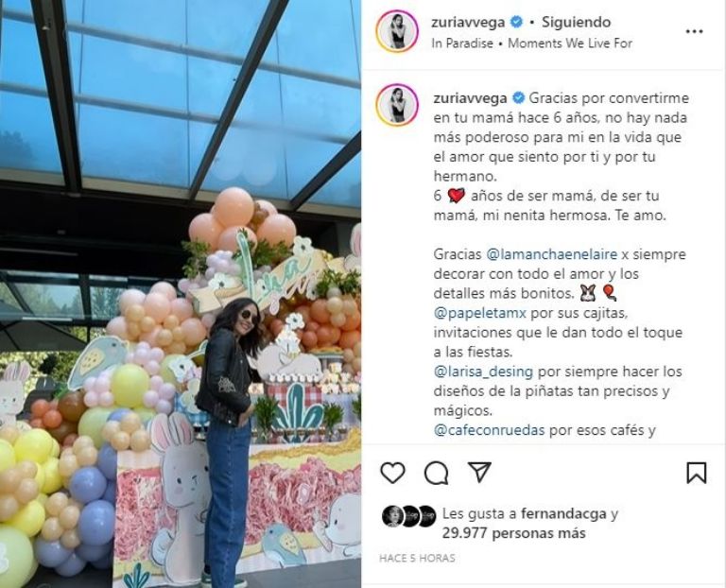Click the verified badge in the post header
The image size is (726, 588).
click(516, 22)
